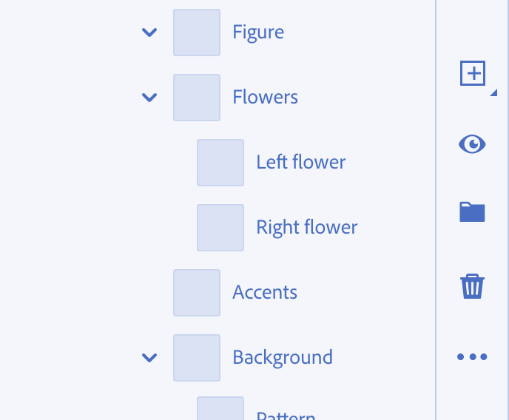Select the Left flower layer name

coord(301,162)
